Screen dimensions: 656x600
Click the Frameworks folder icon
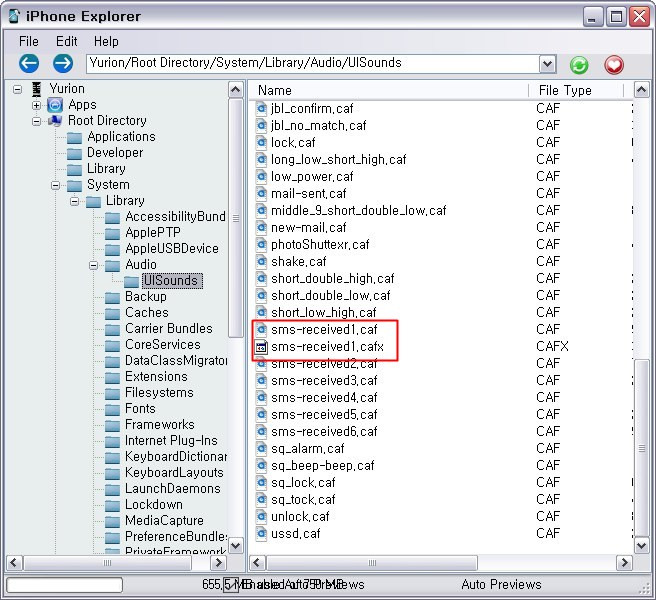[112, 425]
